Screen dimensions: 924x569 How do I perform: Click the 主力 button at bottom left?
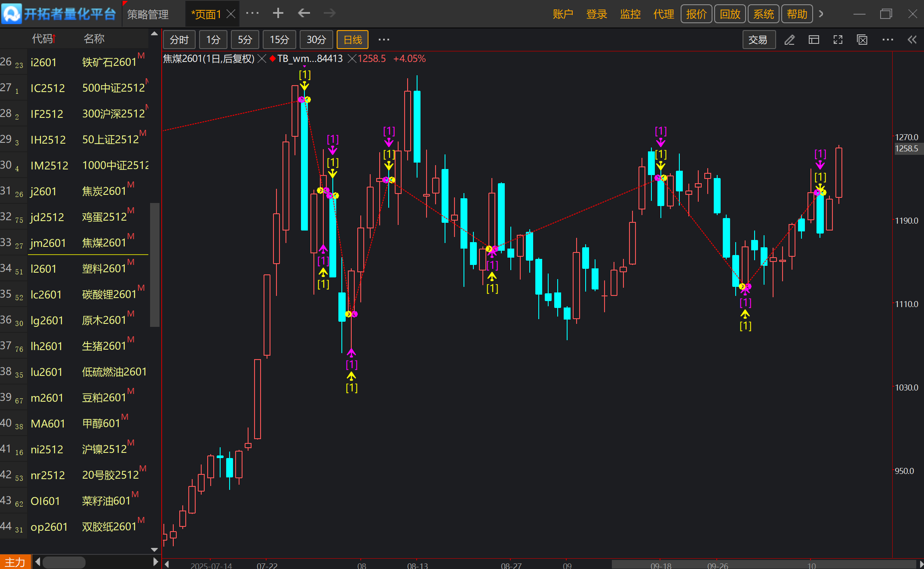[15, 562]
